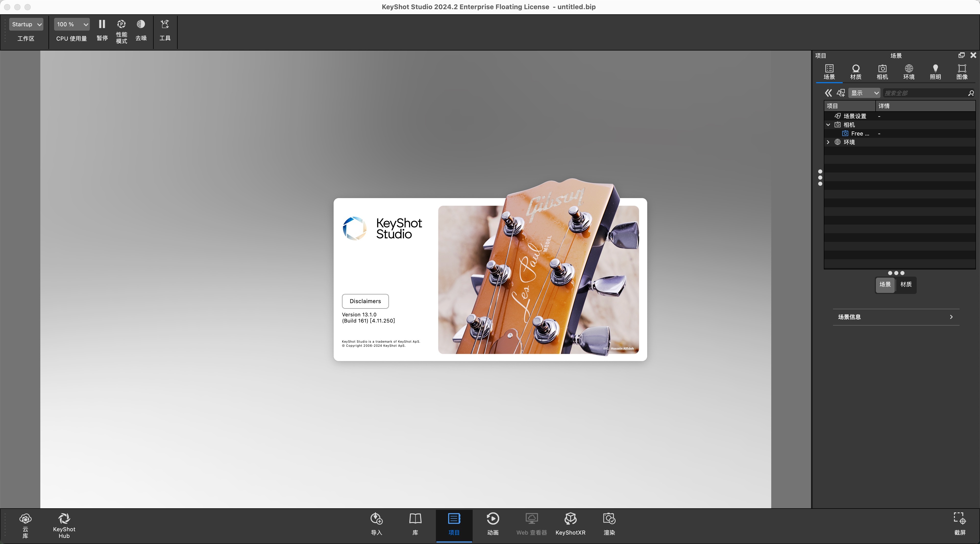Image resolution: width=980 pixels, height=544 pixels.
Task: Click the search magnifier icon
Action: pyautogui.click(x=971, y=93)
